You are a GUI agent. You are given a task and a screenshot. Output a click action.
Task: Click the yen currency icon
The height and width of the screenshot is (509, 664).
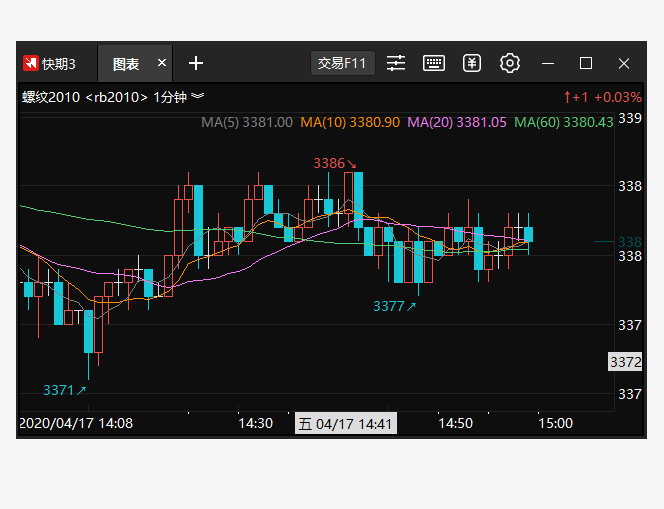coord(472,64)
